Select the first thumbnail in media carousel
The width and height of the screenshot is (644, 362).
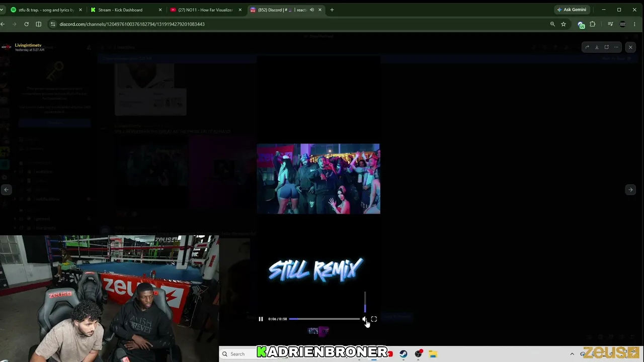313,331
